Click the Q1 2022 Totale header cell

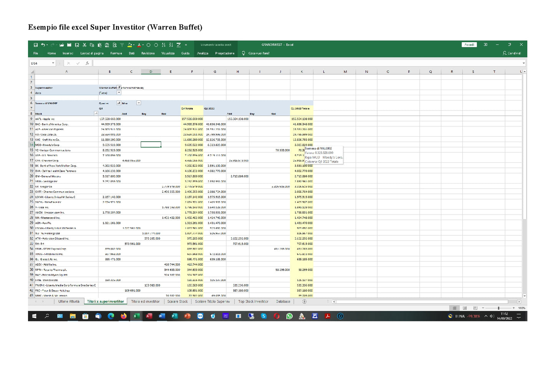point(302,109)
